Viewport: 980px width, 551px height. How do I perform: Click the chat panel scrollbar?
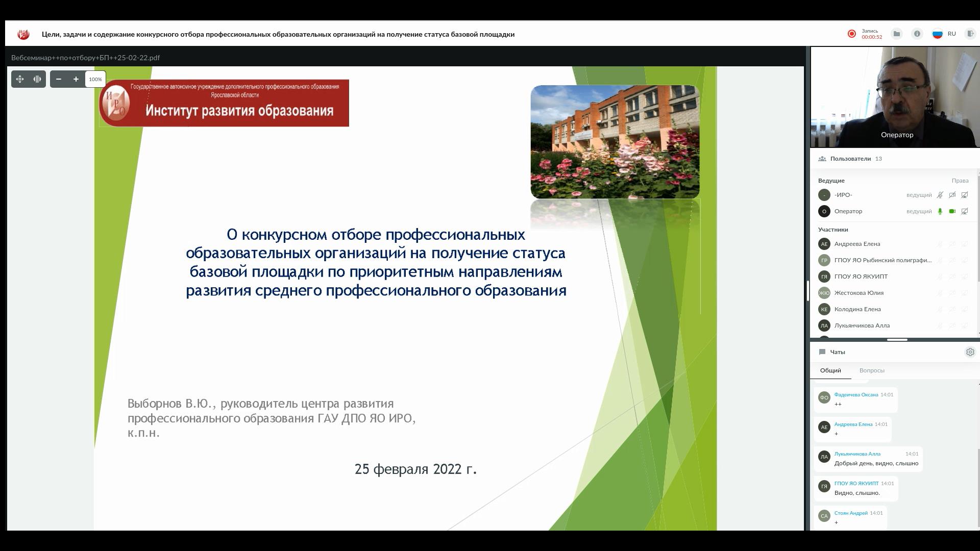click(x=978, y=487)
